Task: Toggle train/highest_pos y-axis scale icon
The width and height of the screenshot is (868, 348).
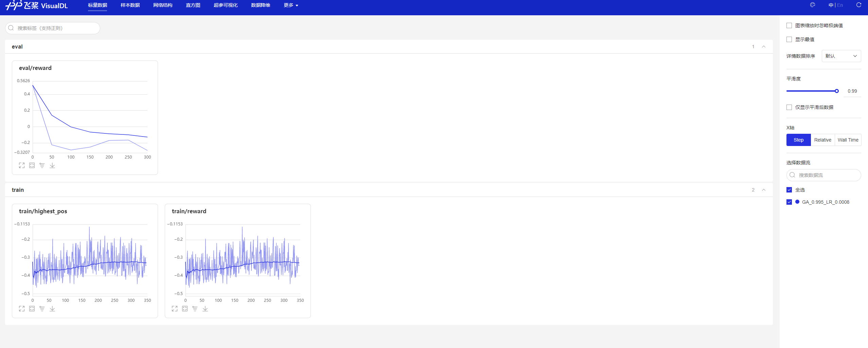Action: point(42,309)
